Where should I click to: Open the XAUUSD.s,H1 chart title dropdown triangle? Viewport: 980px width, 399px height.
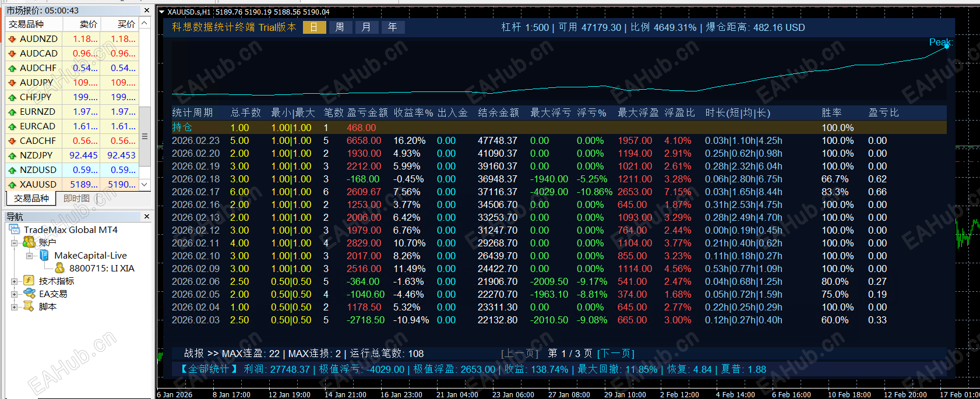(x=162, y=12)
